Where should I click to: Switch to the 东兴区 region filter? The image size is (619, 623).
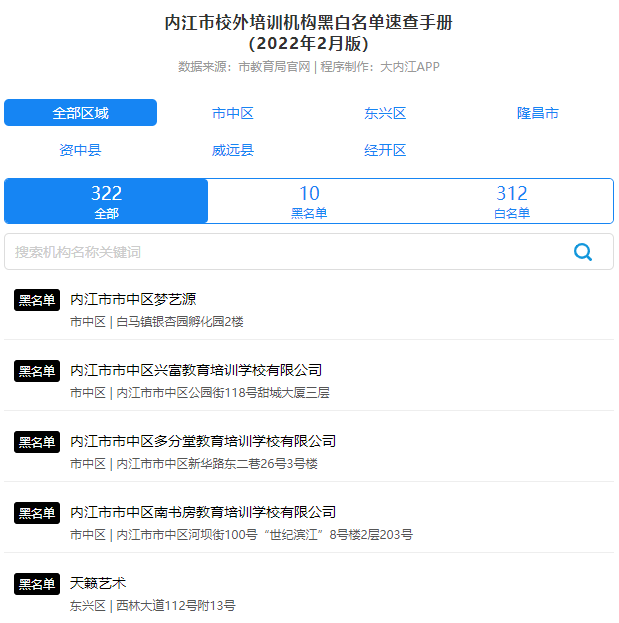click(385, 113)
